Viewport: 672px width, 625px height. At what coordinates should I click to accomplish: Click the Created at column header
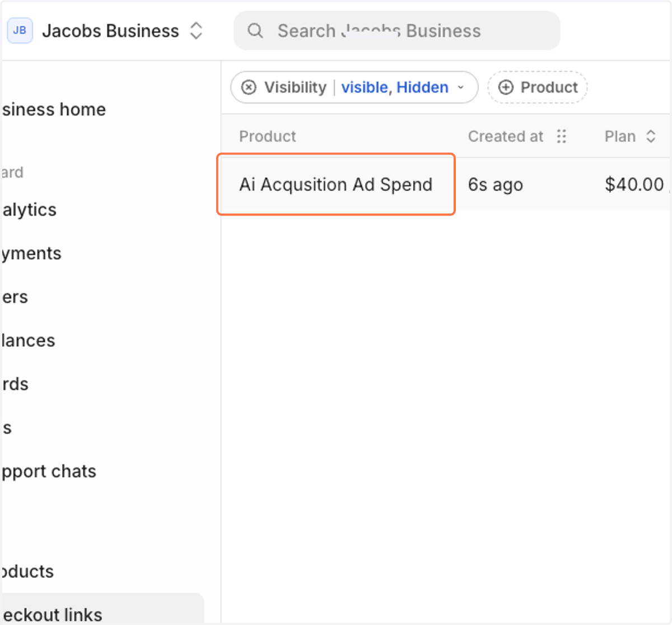[x=506, y=136]
